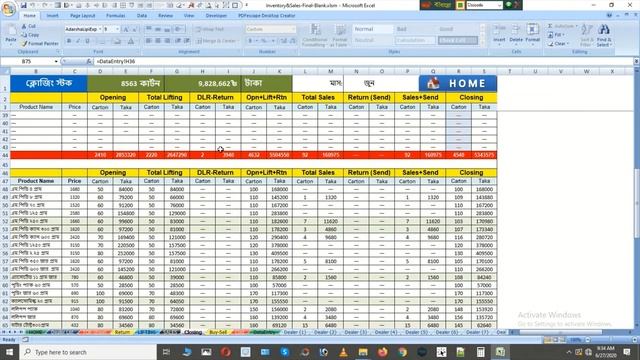The width and height of the screenshot is (640, 360).
Task: Center text horizontally in ribbon
Action: pos(158,41)
